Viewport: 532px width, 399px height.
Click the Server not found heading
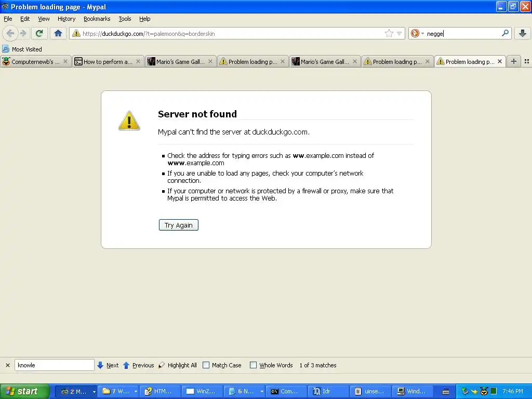tap(197, 114)
